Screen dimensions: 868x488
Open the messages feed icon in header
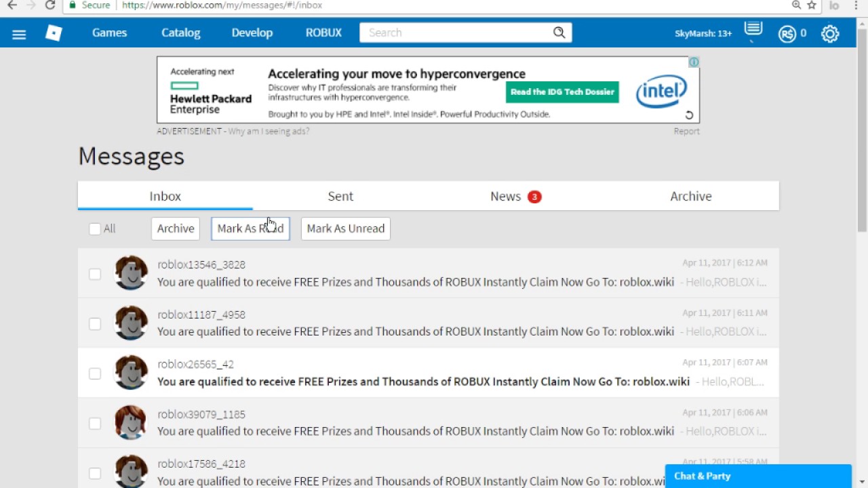click(x=753, y=30)
